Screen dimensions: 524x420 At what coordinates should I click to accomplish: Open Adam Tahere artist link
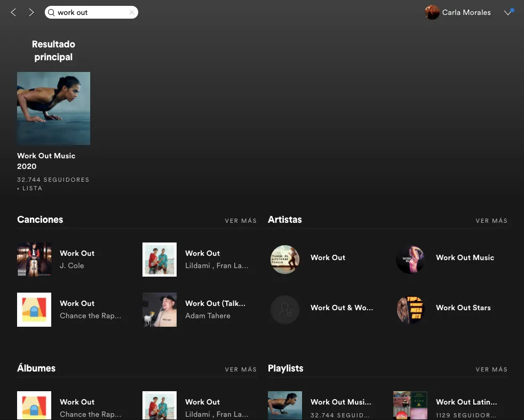click(x=208, y=316)
